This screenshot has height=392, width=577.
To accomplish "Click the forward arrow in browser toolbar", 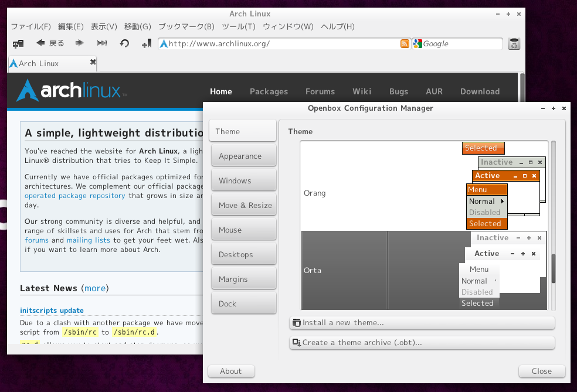I will click(x=79, y=43).
